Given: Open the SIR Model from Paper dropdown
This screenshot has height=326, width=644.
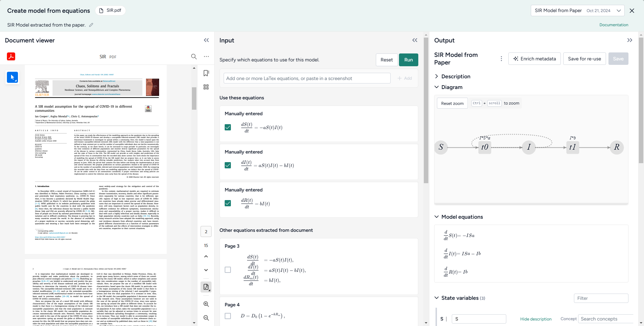Looking at the screenshot, I should [x=577, y=11].
